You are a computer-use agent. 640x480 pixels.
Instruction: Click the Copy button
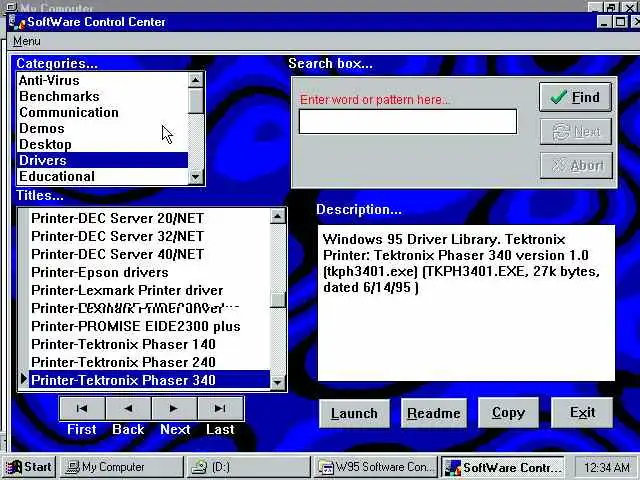click(x=509, y=413)
